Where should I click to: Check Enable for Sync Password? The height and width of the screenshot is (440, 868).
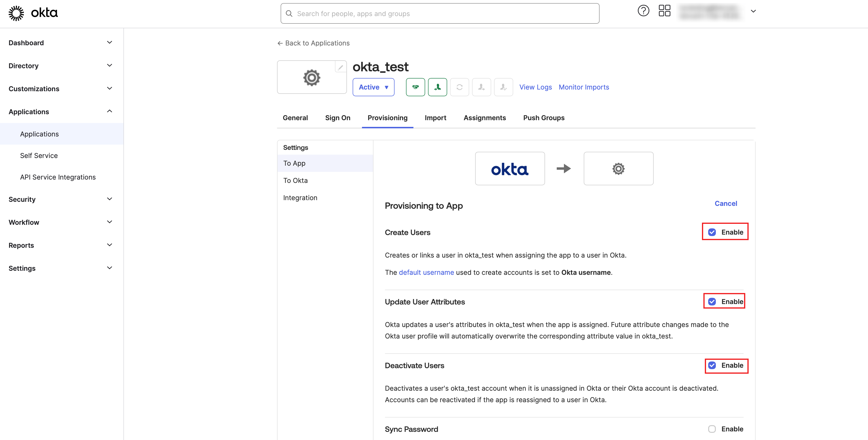[x=712, y=429]
